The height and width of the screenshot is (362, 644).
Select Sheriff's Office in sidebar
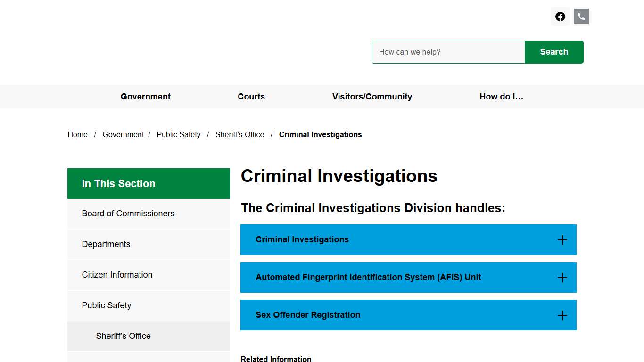pyautogui.click(x=123, y=336)
